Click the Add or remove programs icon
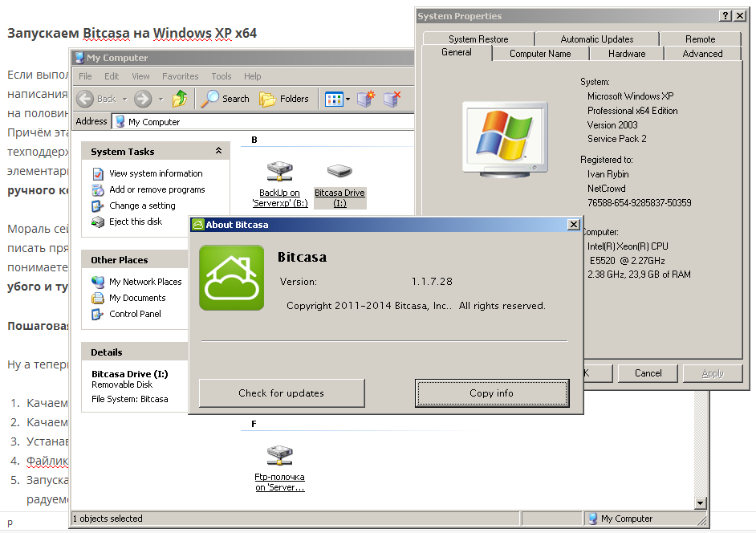Image resolution: width=756 pixels, height=533 pixels. (99, 189)
